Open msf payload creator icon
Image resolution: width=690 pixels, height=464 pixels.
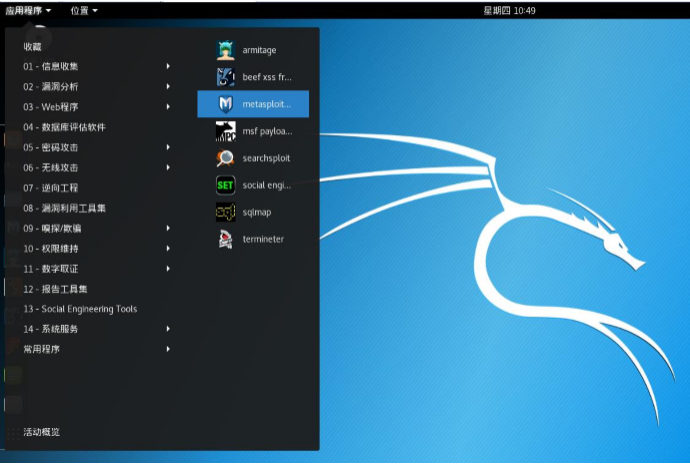(226, 131)
